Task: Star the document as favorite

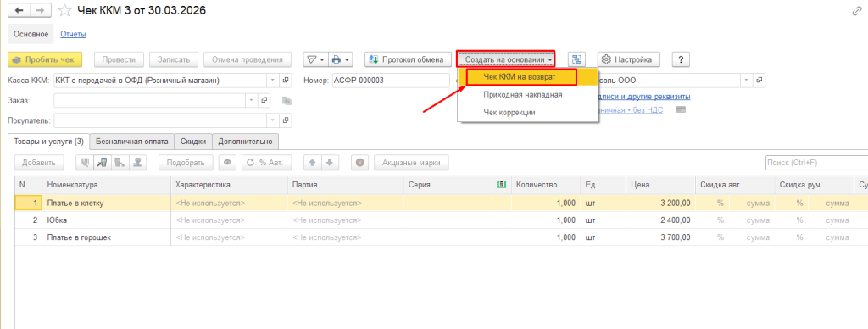Action: pyautogui.click(x=64, y=10)
